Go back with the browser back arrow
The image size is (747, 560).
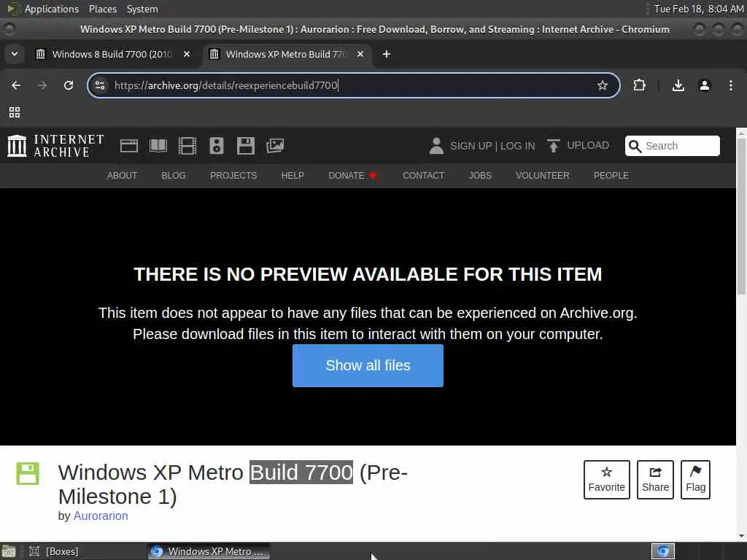coord(16,85)
